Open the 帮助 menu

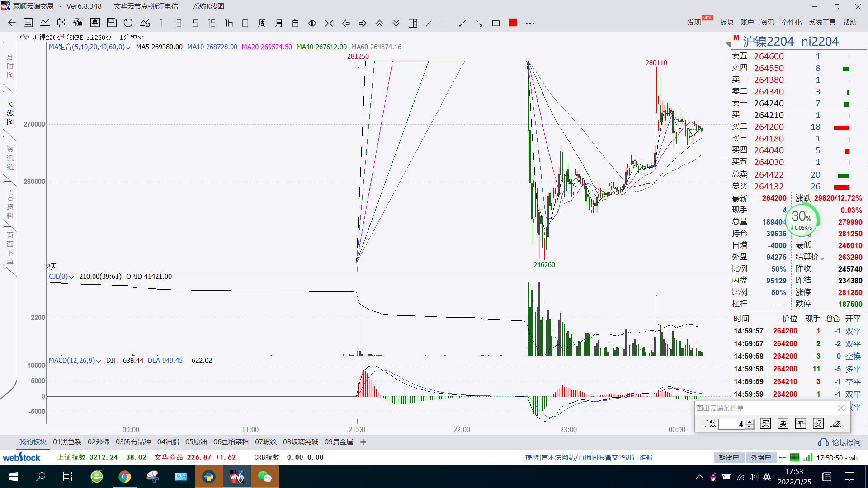pyautogui.click(x=849, y=23)
